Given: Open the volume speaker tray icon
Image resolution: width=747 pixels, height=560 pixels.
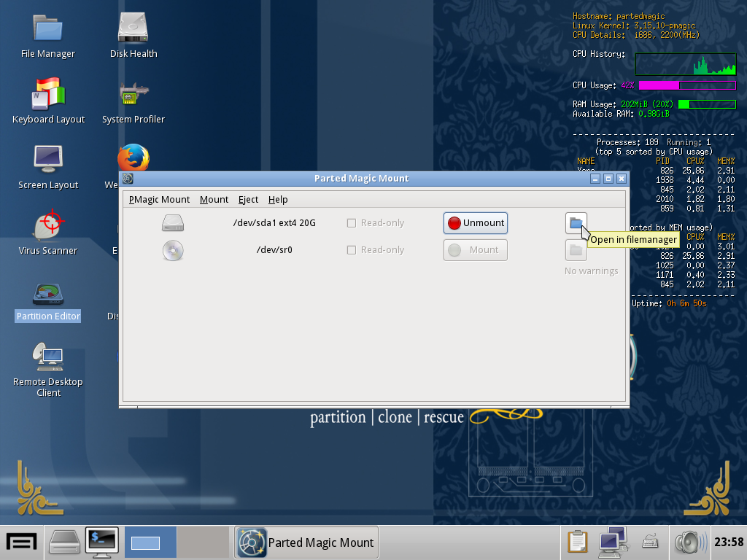Looking at the screenshot, I should tap(690, 542).
